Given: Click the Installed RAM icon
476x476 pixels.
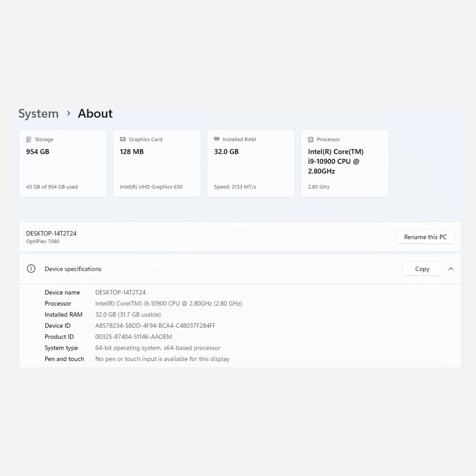Looking at the screenshot, I should (217, 139).
